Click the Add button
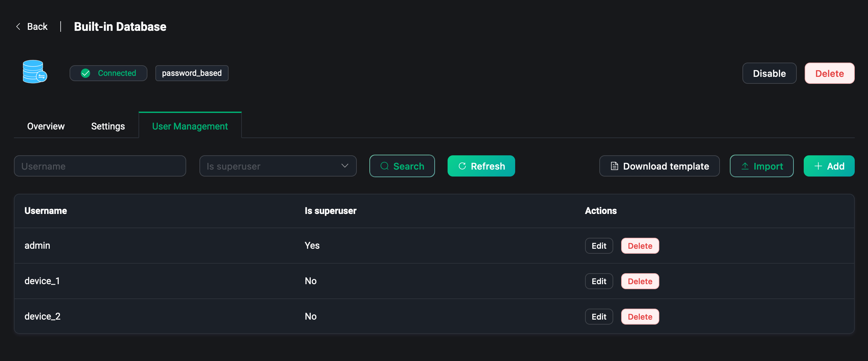The width and height of the screenshot is (868, 361). [829, 166]
